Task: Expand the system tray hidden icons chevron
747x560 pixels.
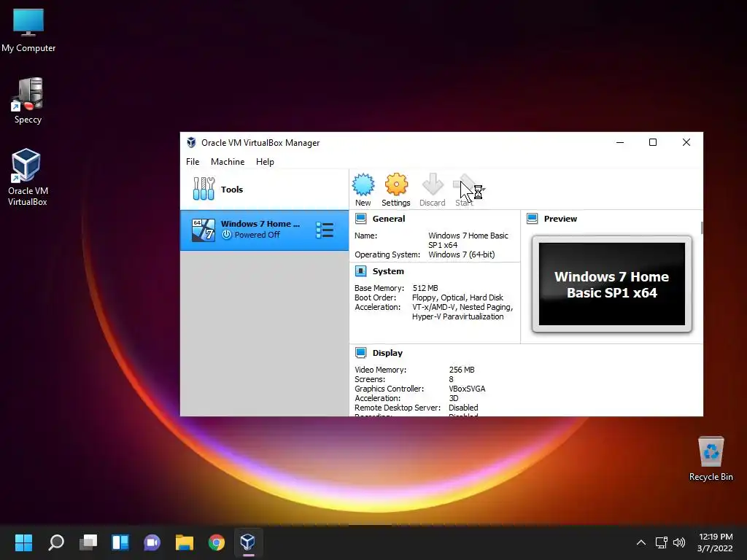Action: tap(641, 542)
